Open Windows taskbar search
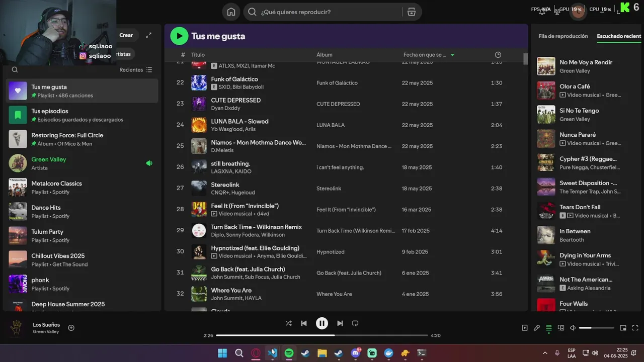 click(x=239, y=353)
